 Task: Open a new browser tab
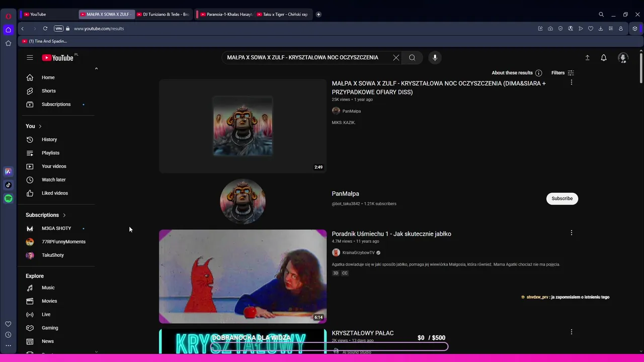pyautogui.click(x=318, y=14)
